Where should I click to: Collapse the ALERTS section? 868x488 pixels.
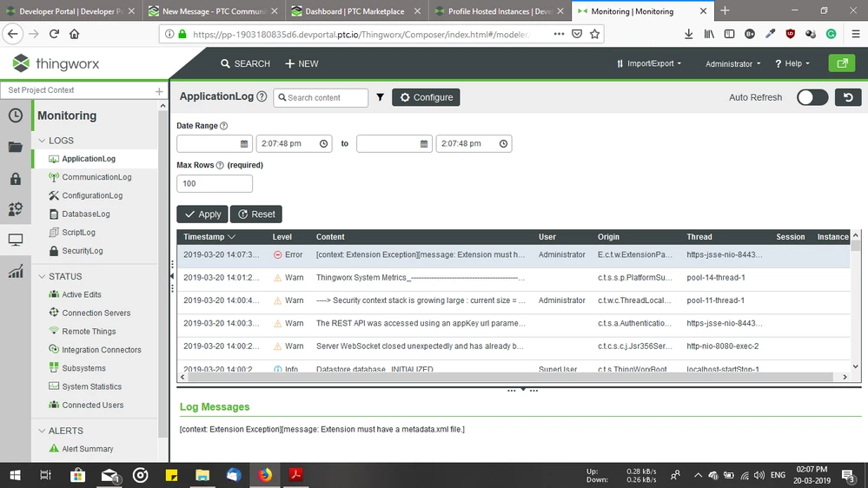point(42,431)
